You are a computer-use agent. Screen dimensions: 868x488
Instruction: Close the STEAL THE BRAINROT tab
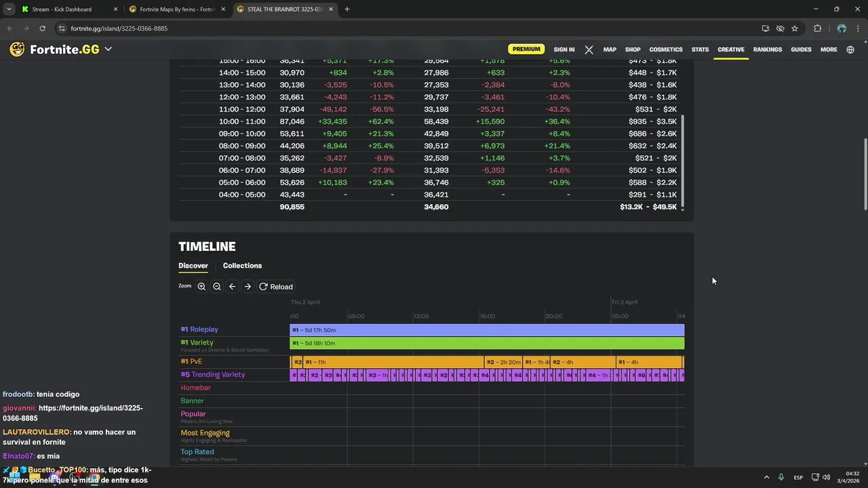coord(331,9)
